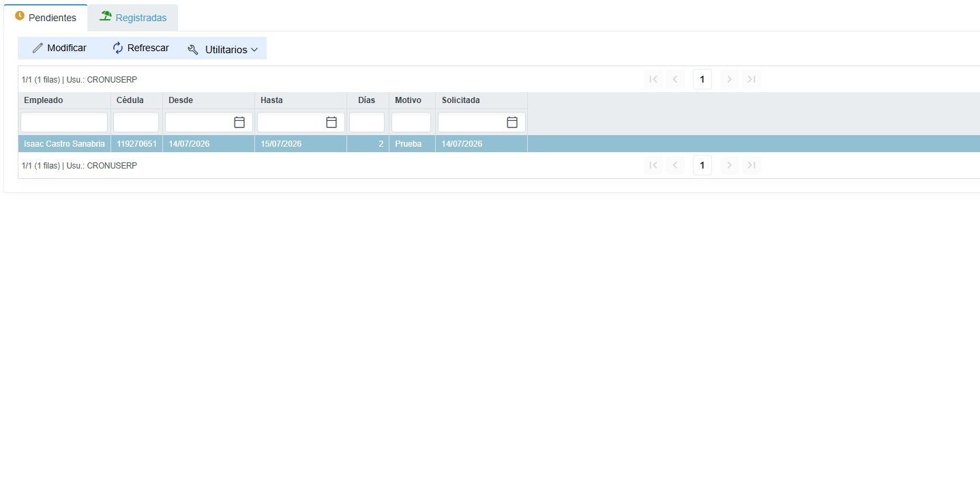The height and width of the screenshot is (494, 980).
Task: Switch to the Registradas tab
Action: point(133,18)
